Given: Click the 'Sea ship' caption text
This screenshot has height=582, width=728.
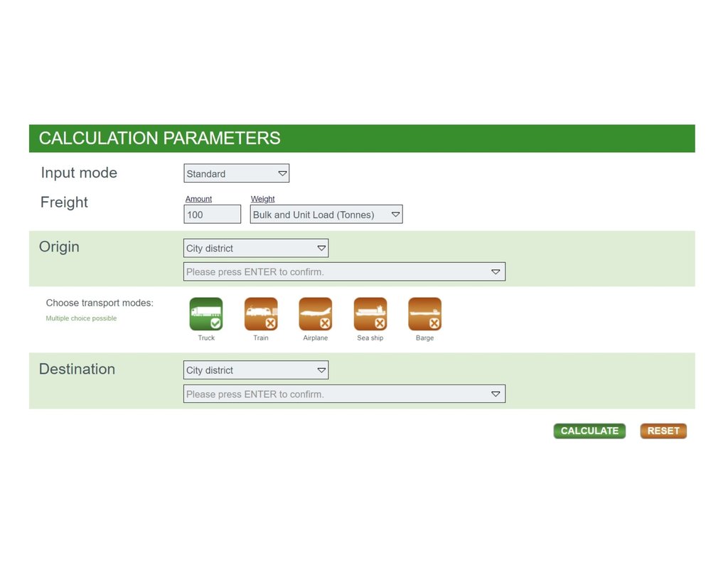Looking at the screenshot, I should [x=370, y=338].
